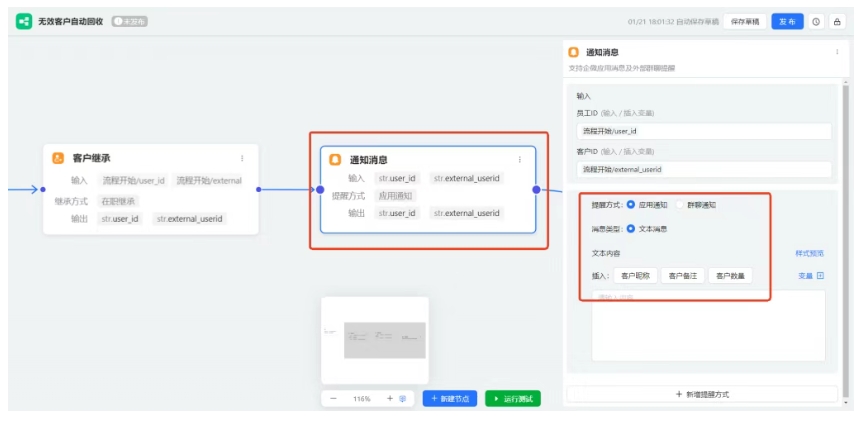This screenshot has height=427, width=859.
Task: Open 变量 variable insert picker
Action: [810, 276]
